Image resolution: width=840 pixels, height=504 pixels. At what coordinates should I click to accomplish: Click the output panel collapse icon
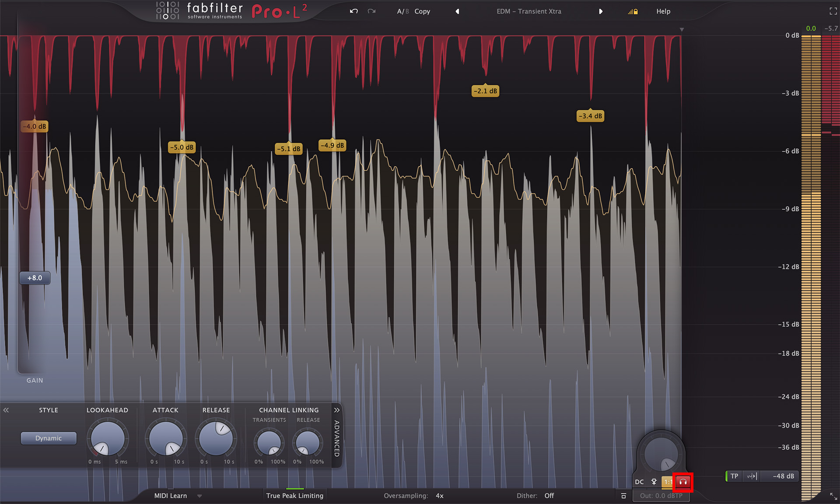[x=623, y=496]
